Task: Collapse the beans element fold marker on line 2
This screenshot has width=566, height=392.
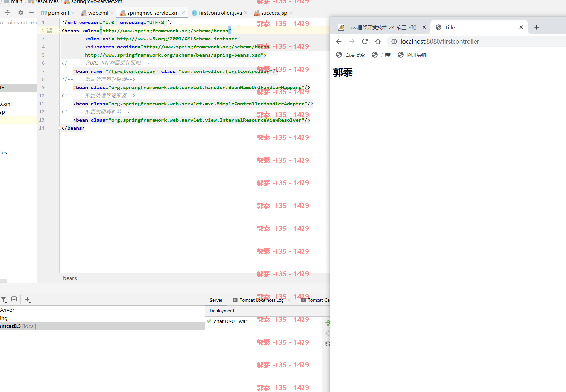Action: tap(59, 31)
